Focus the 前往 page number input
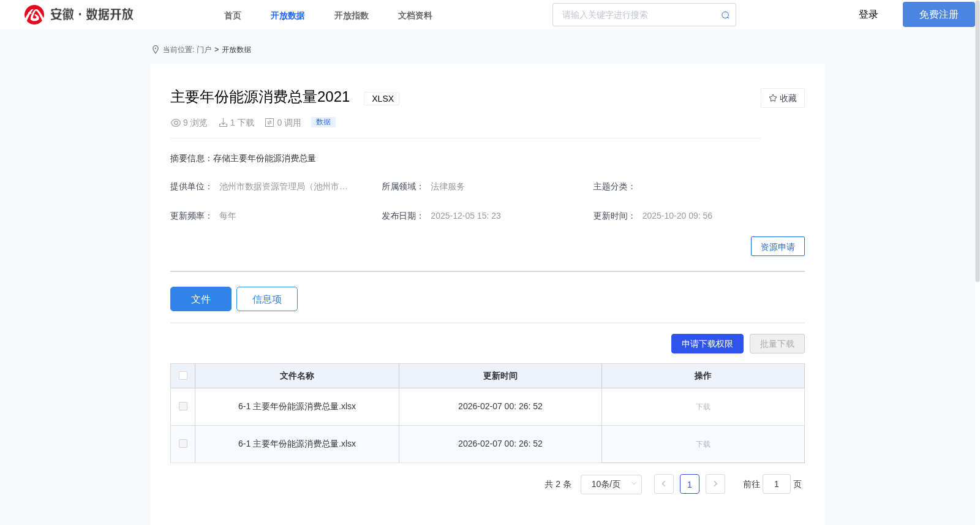The width and height of the screenshot is (980, 525). coord(777,484)
